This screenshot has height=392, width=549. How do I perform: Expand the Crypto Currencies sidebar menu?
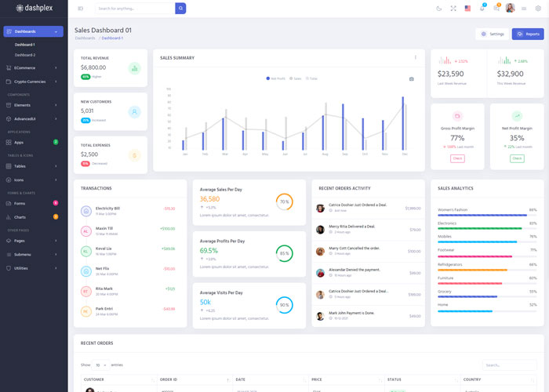33,82
